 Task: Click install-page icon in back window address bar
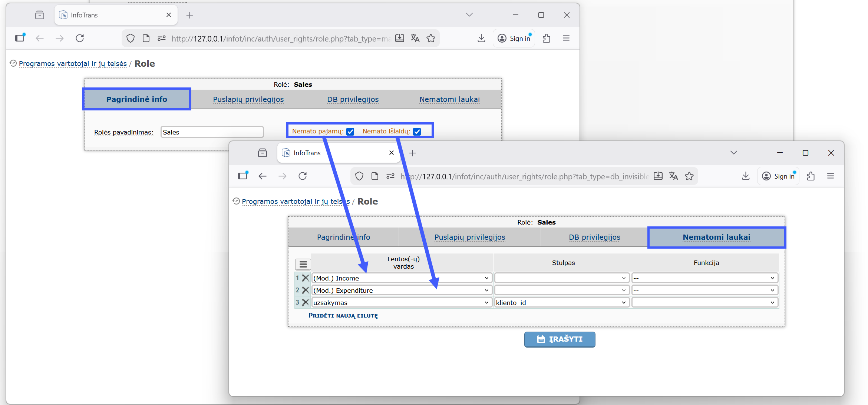(x=400, y=38)
